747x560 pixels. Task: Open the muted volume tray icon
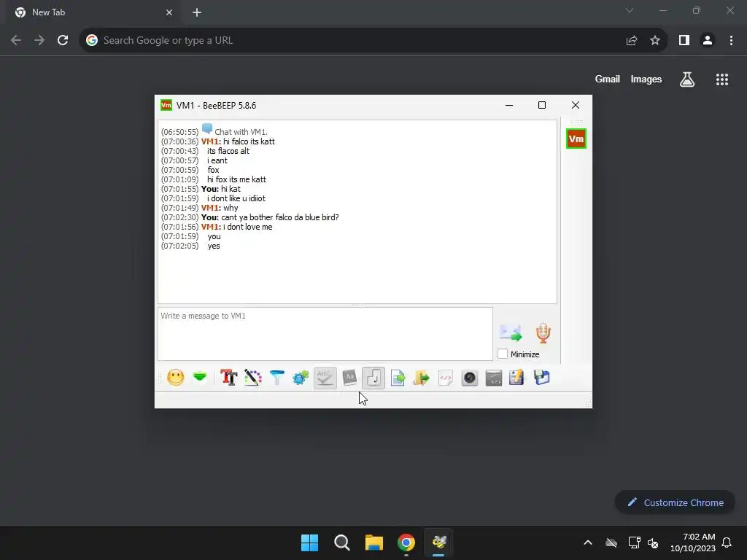click(x=653, y=542)
